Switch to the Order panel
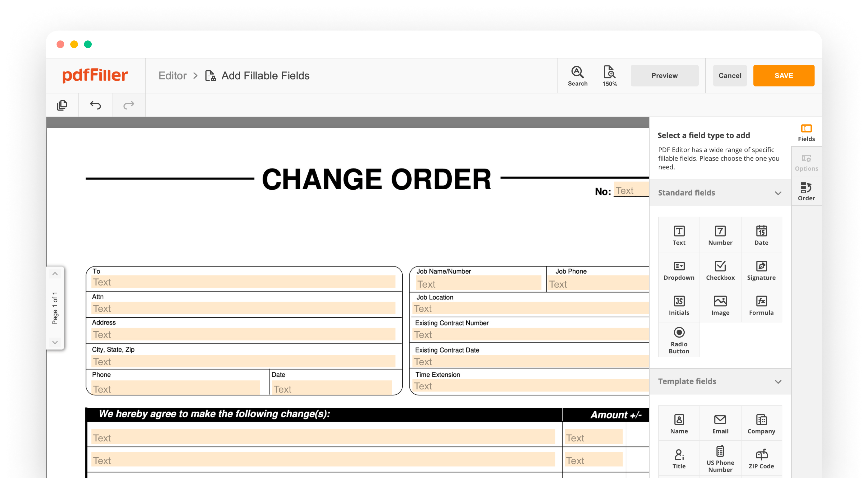The image size is (868, 478). click(806, 191)
